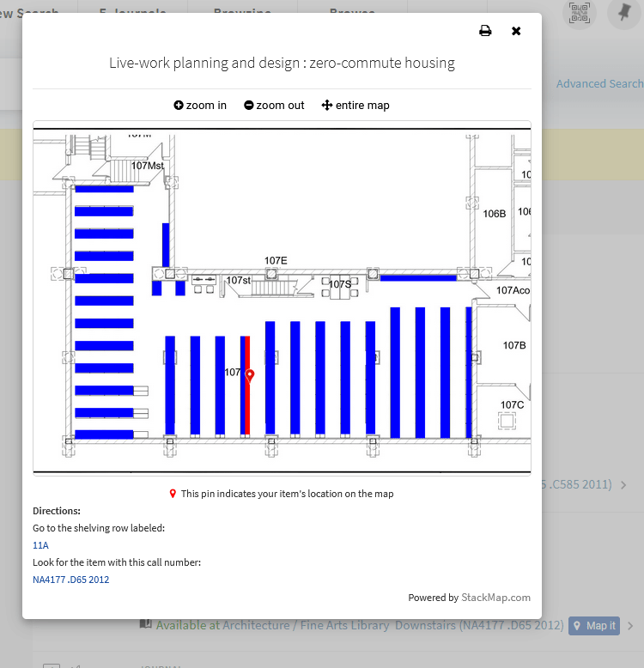The image size is (644, 668).
Task: Click the Directions heading
Action: pyautogui.click(x=57, y=511)
